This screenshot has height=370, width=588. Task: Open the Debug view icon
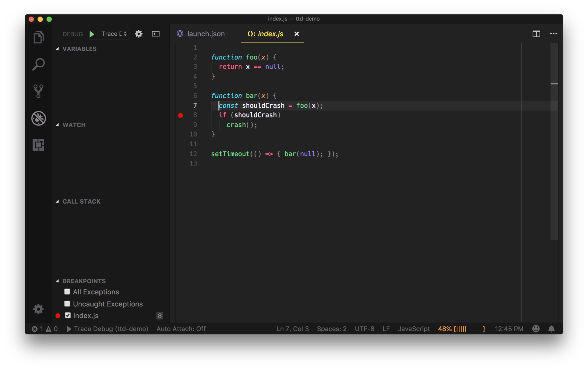tap(38, 118)
